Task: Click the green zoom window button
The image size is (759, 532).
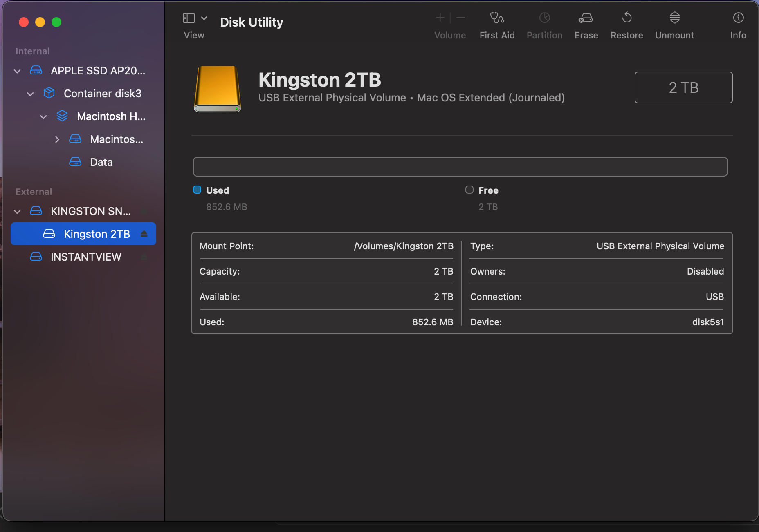Action: coord(56,22)
